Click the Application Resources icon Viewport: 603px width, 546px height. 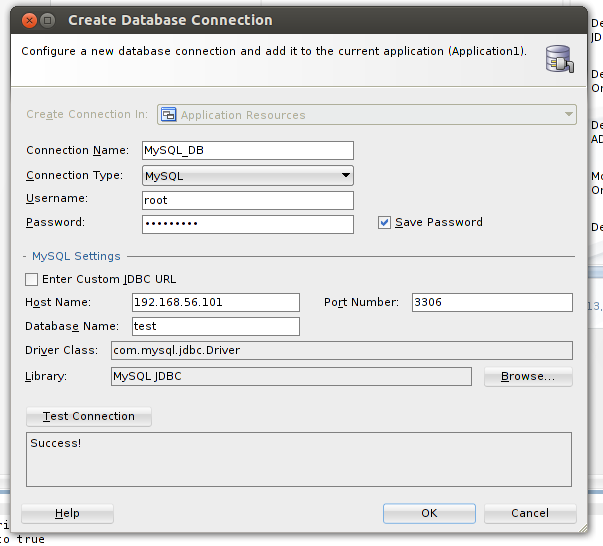168,115
